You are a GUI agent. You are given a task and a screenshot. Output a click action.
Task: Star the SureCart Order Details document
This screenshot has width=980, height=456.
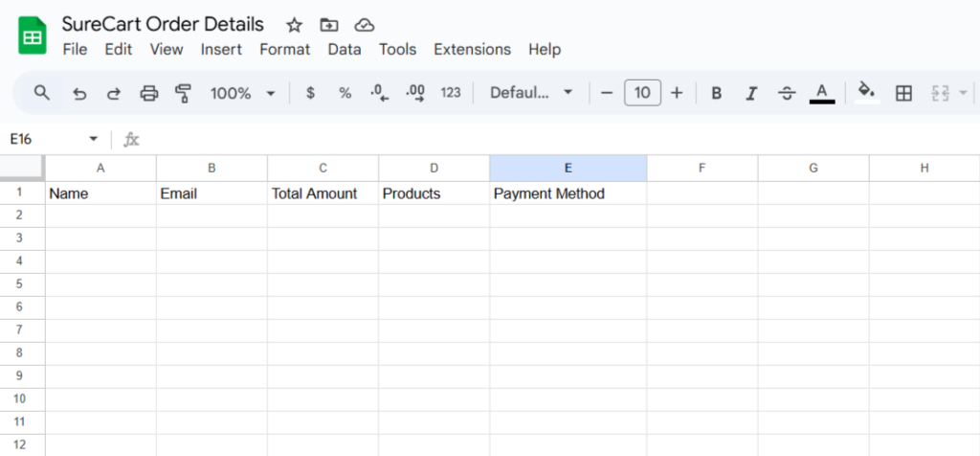(294, 25)
